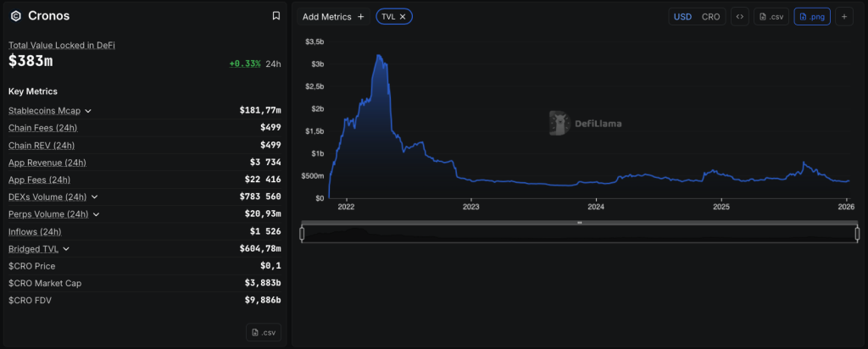The height and width of the screenshot is (349, 868).
Task: Click the right handle of time range slider
Action: point(857,233)
